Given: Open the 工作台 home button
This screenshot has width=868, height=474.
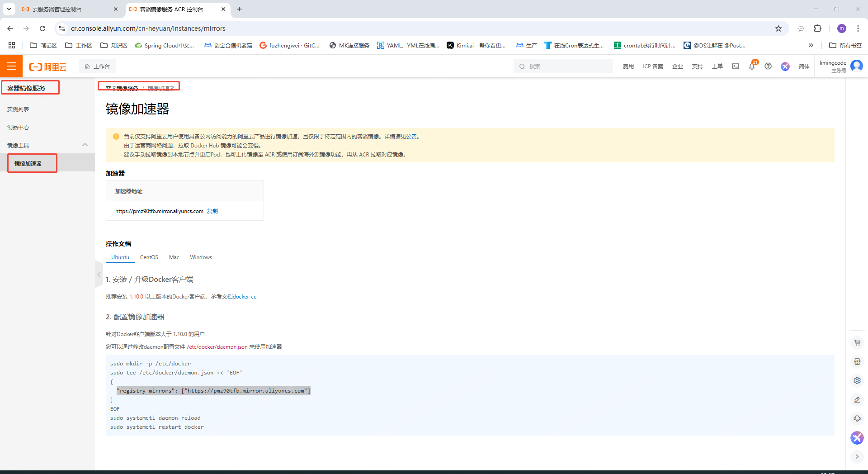Looking at the screenshot, I should point(97,66).
